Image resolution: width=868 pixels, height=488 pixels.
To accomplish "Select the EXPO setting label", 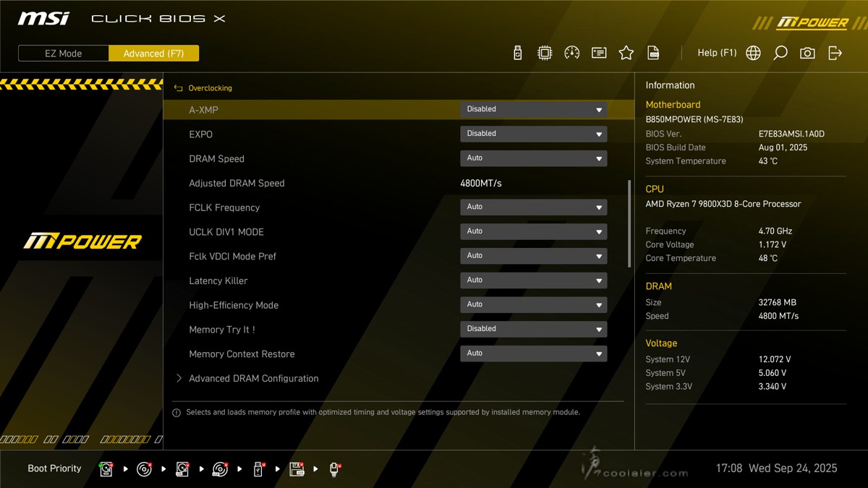I will pyautogui.click(x=200, y=134).
